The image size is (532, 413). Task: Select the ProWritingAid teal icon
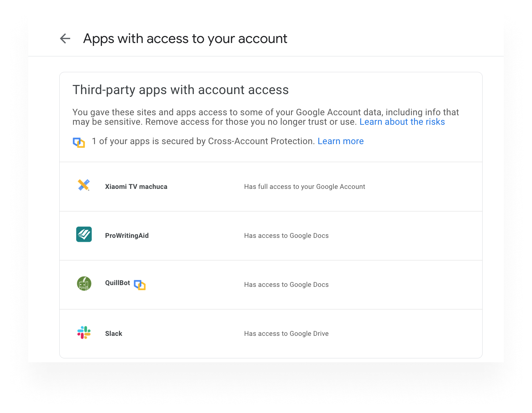(84, 234)
